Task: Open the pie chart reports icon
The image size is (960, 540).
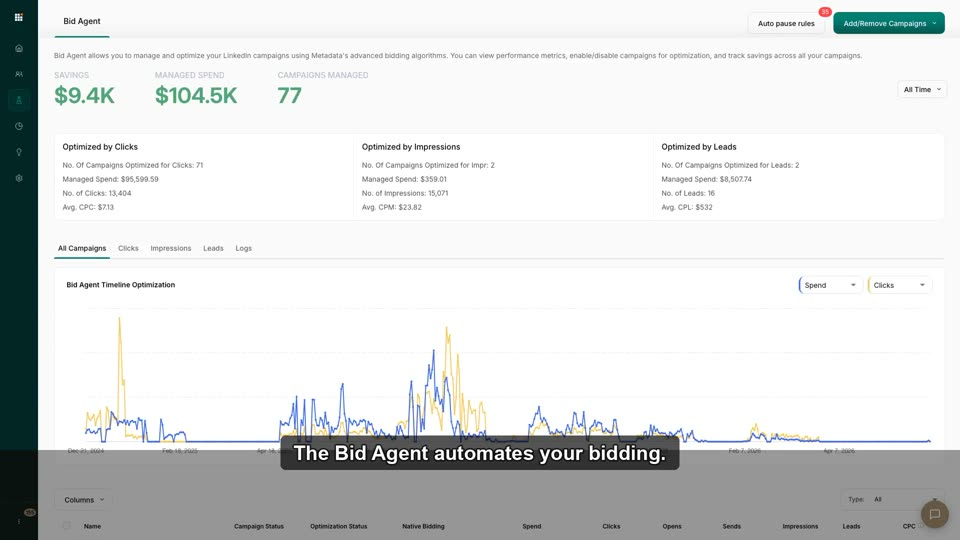Action: tap(18, 126)
